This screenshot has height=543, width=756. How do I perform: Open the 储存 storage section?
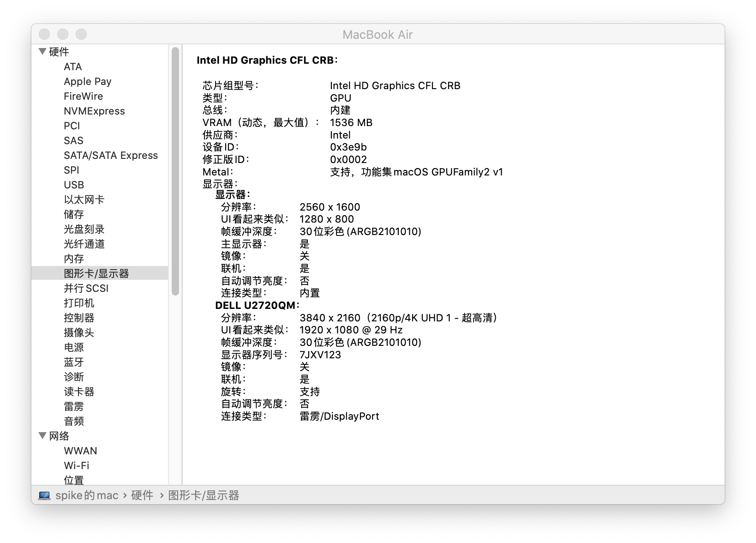pos(74,214)
